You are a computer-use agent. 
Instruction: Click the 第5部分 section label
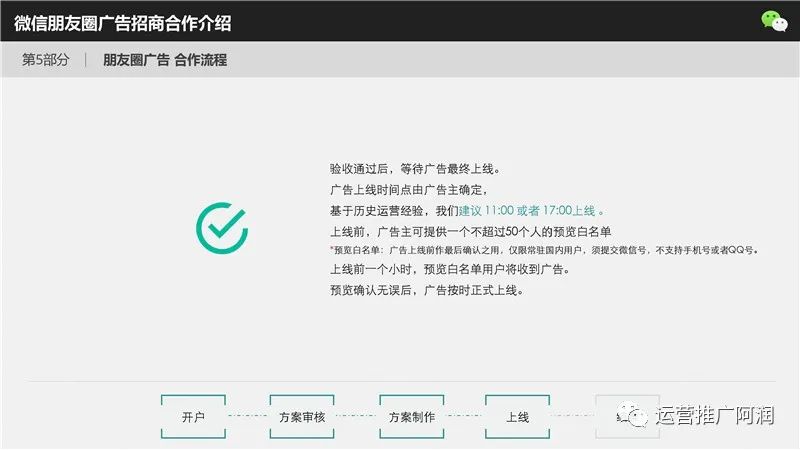point(45,60)
